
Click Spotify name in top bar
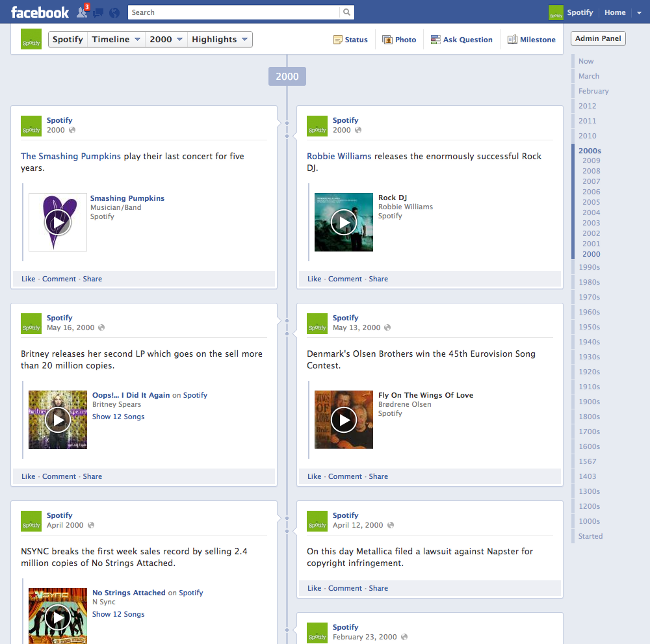click(580, 12)
